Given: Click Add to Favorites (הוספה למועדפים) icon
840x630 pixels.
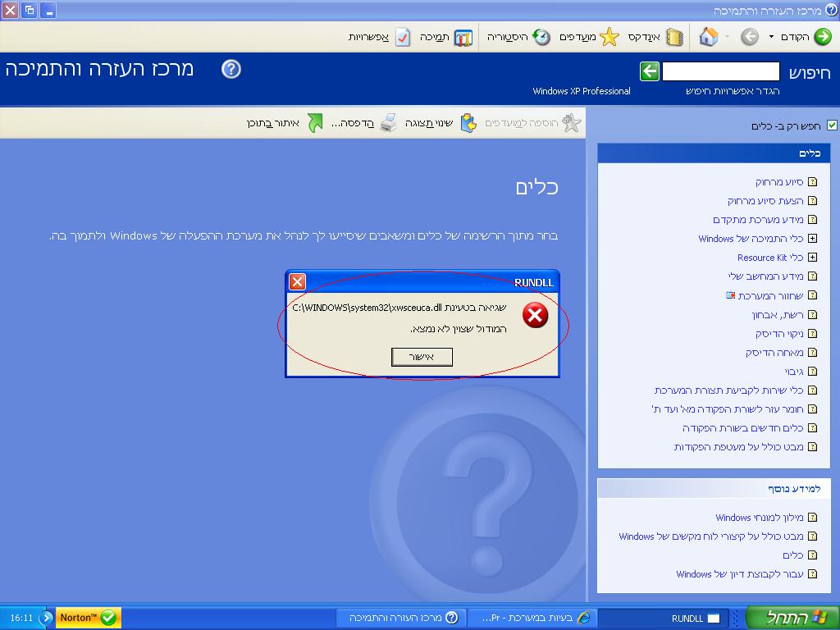Looking at the screenshot, I should [x=572, y=123].
